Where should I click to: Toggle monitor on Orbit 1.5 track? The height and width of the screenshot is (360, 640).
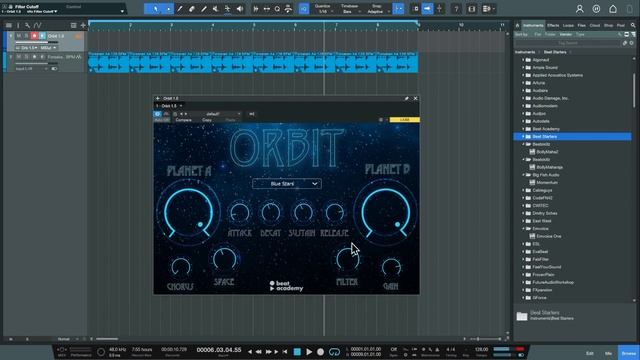click(42, 36)
